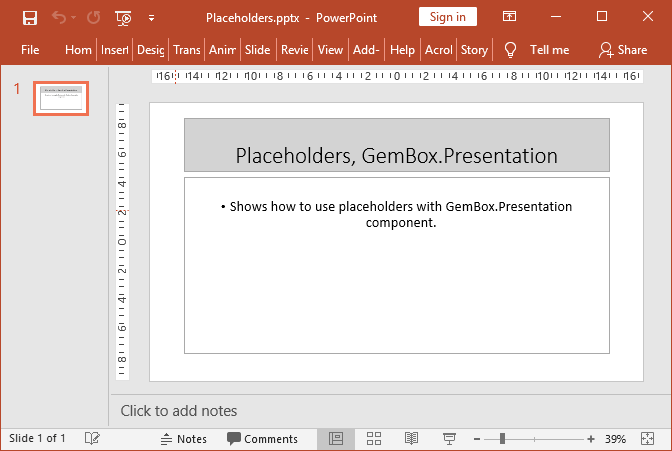This screenshot has width=672, height=451.
Task: Switch to the View ribbon tab
Action: [330, 49]
